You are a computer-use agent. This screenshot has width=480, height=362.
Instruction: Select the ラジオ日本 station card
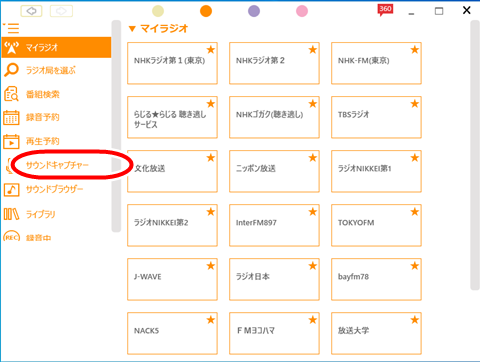click(274, 279)
